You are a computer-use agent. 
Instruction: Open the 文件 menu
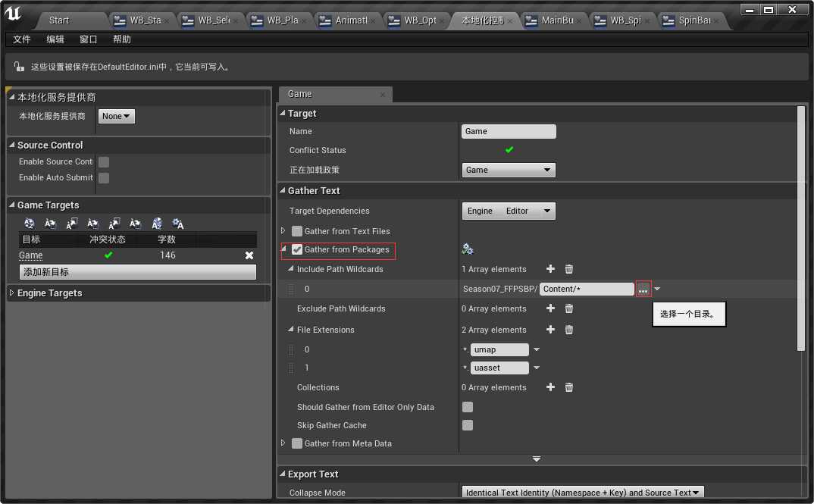22,39
